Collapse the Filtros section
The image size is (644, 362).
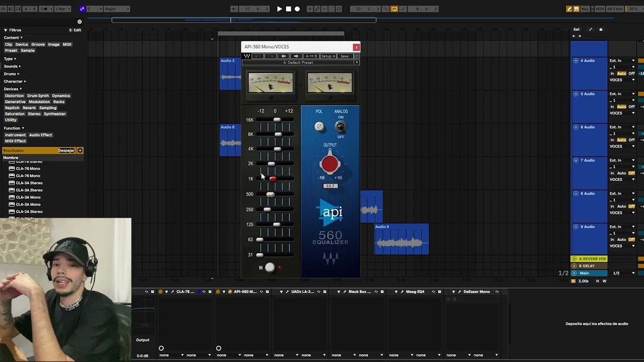6,30
